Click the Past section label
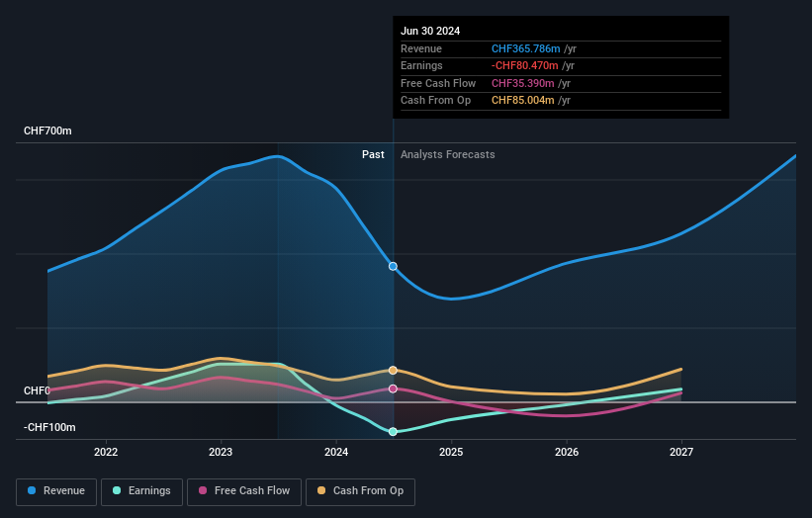 click(373, 155)
